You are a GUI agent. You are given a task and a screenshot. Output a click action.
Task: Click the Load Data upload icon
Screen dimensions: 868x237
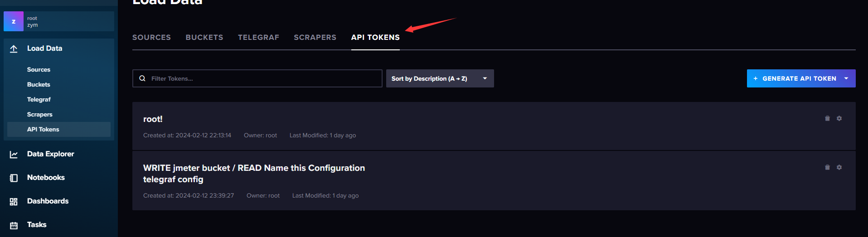coord(14,48)
